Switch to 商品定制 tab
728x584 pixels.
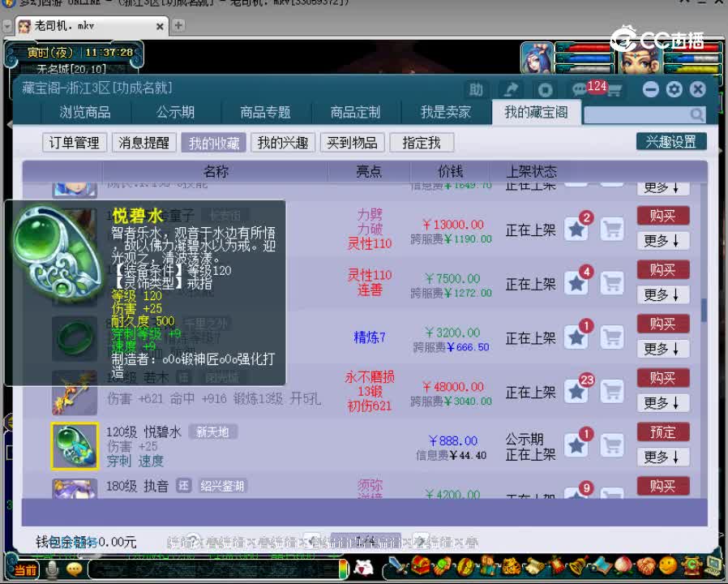tap(355, 112)
